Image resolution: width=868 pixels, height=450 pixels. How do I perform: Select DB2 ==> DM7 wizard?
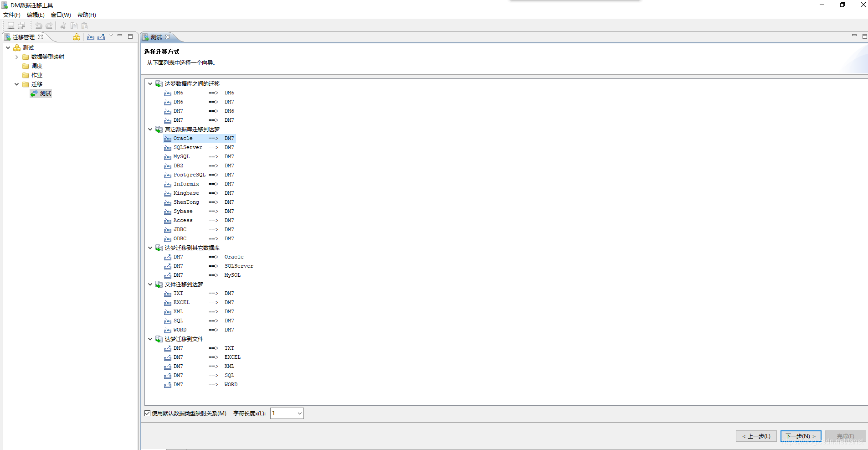(x=200, y=166)
